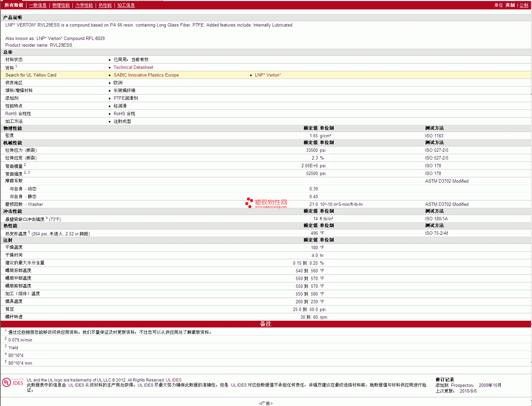Screen dimensions: 532x406
Task: Click the Yield footnote
Action: [13, 348]
